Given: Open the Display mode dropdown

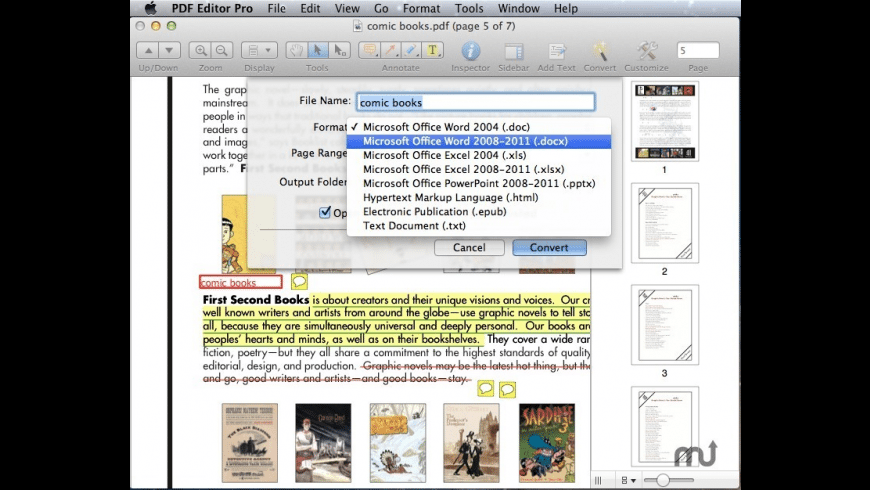Looking at the screenshot, I should tap(259, 50).
